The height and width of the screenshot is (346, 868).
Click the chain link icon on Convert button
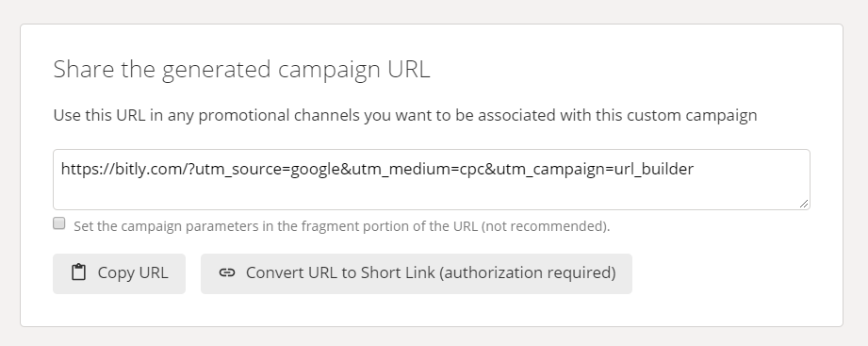pyautogui.click(x=227, y=272)
